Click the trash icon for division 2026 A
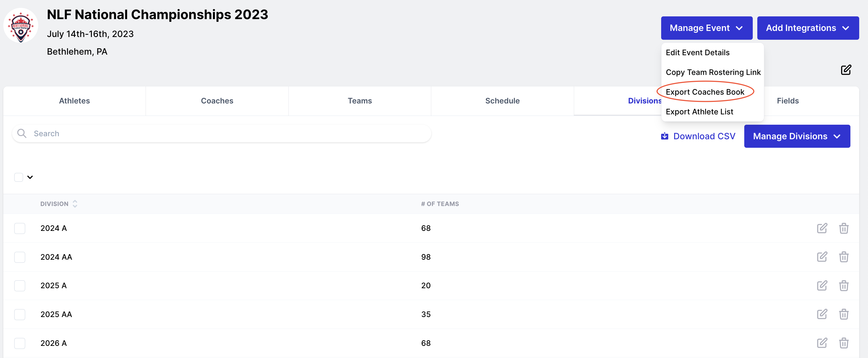Screen dimensions: 868x358 (843, 343)
